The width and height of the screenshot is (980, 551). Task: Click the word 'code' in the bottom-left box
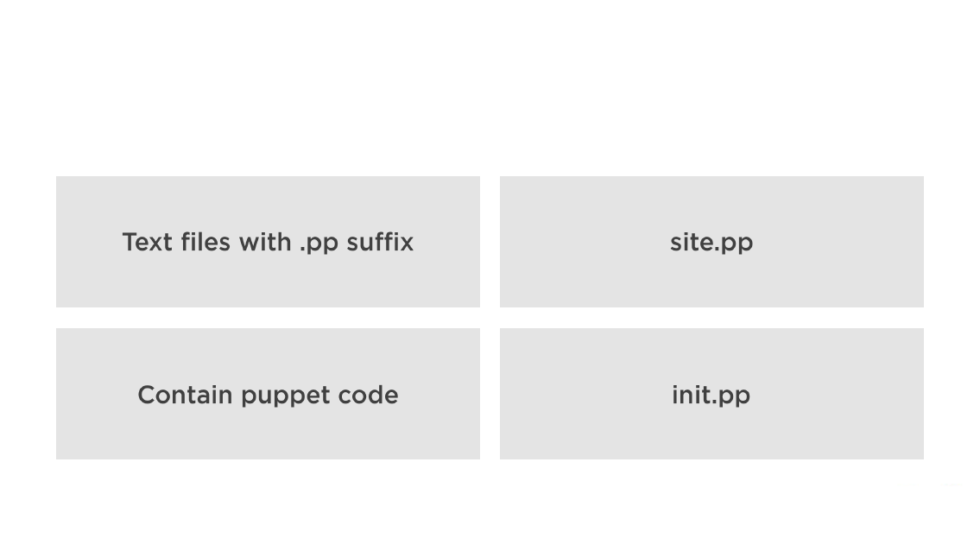point(368,395)
